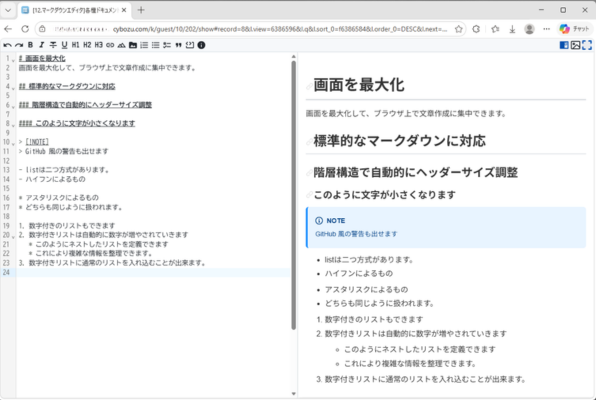Screen dimensions: 600x400
Task: Close the マークダウンエディタ browser tab
Action: [x=124, y=10]
